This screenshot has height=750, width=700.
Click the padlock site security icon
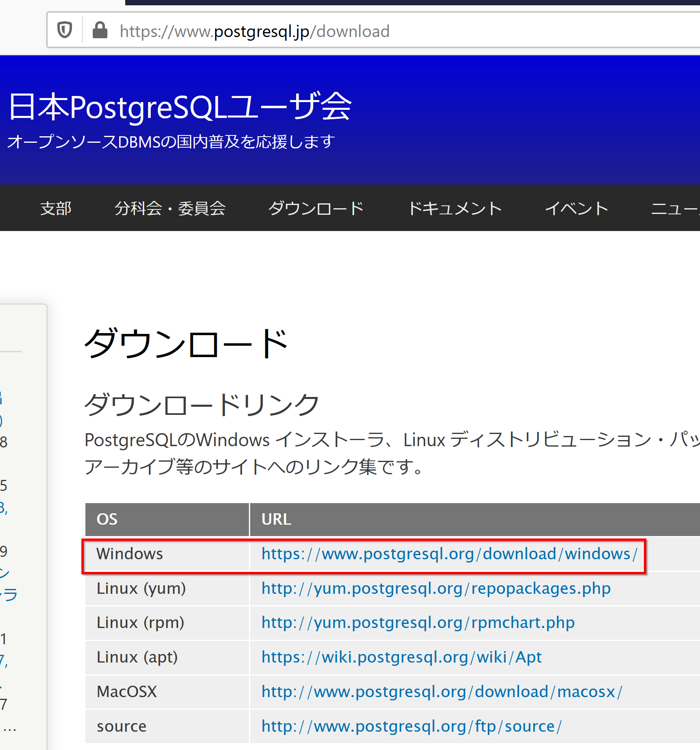pyautogui.click(x=100, y=30)
